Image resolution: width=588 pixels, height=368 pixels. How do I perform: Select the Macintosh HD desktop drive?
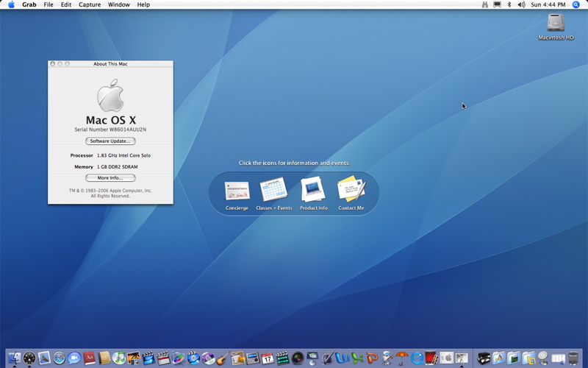coord(556,26)
